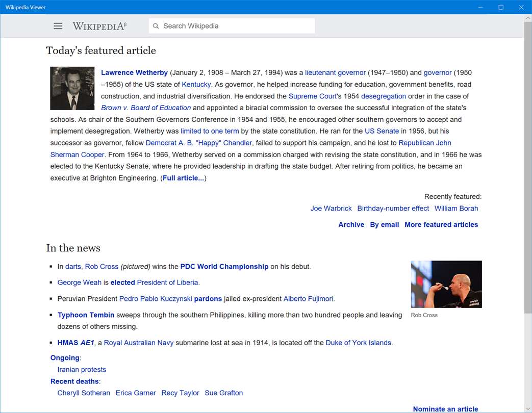This screenshot has width=532, height=413.
Task: Open Birthday-number effect link
Action: coord(393,209)
